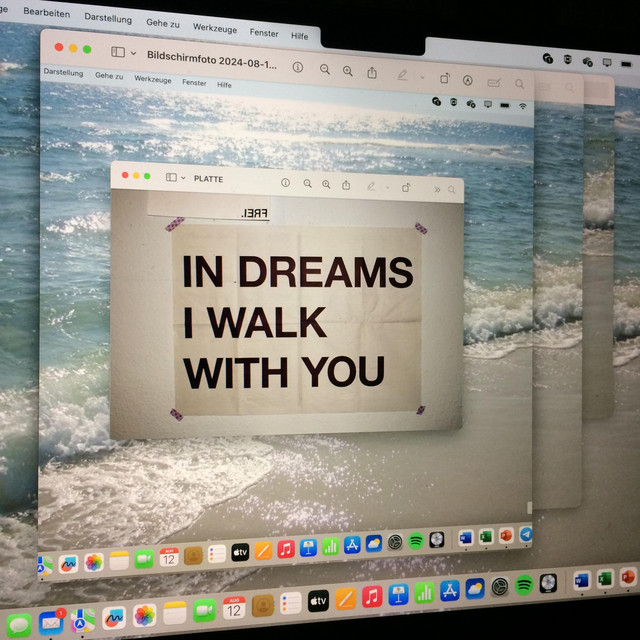The image size is (640, 640).
Task: Open Messages from the main system dock
Action: click(19, 625)
